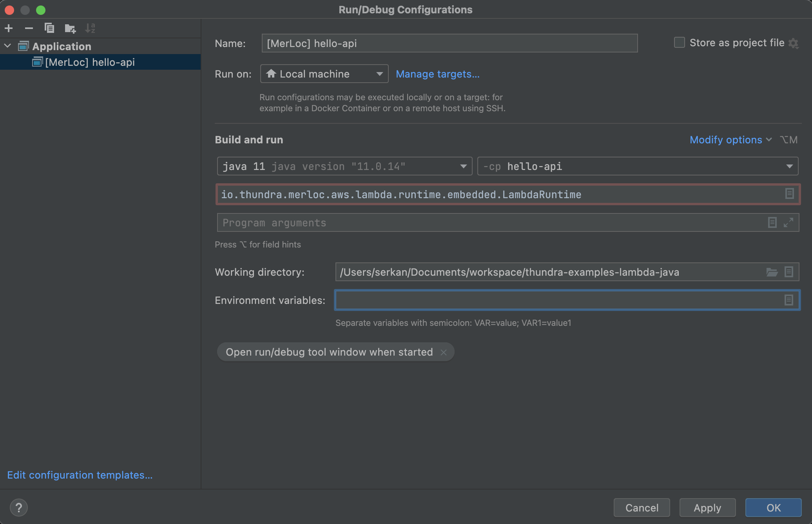Screen dimensions: 812x524
Task: Click the Remove Configuration minus icon
Action: pyautogui.click(x=29, y=28)
